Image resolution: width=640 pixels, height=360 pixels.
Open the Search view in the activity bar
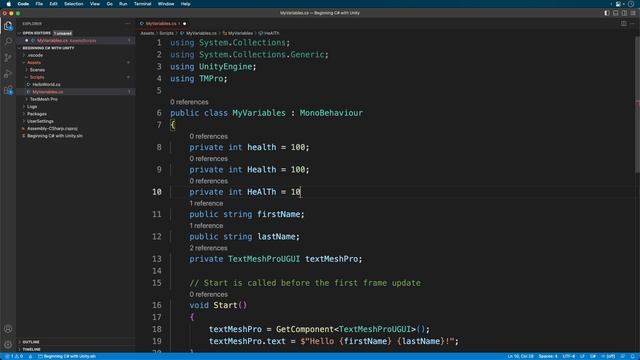(8, 42)
